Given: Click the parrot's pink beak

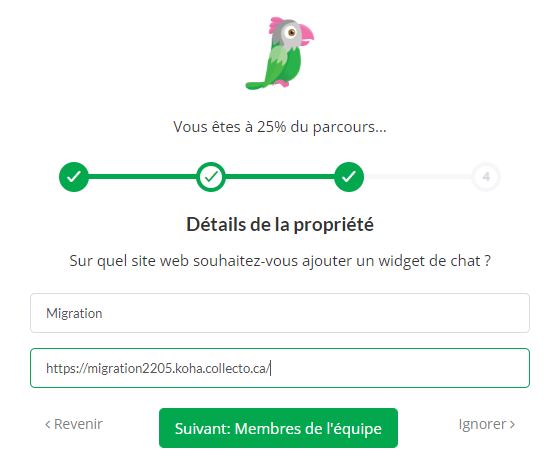Looking at the screenshot, I should point(304,34).
